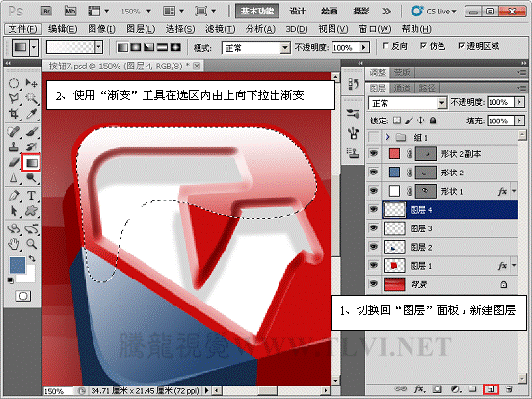Hide the 图层 3 layer

pos(374,228)
